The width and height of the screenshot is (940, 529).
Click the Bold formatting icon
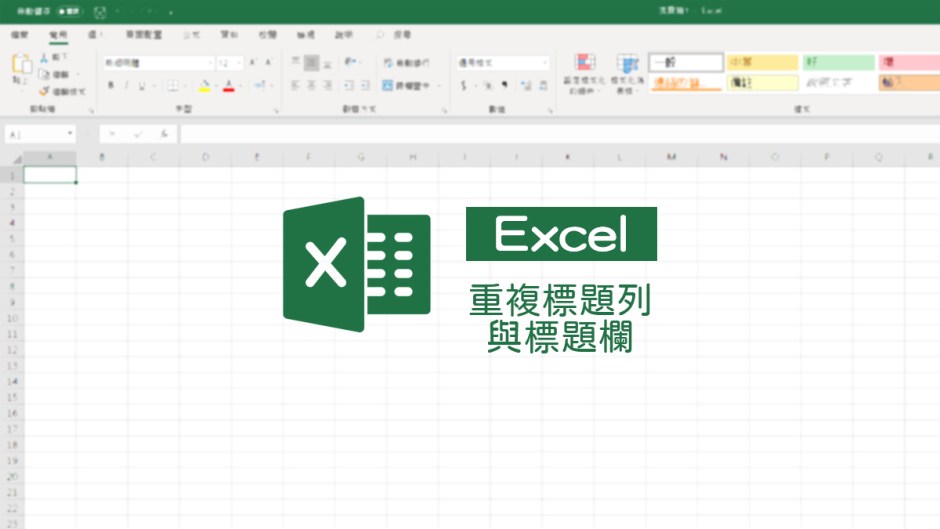point(110,86)
